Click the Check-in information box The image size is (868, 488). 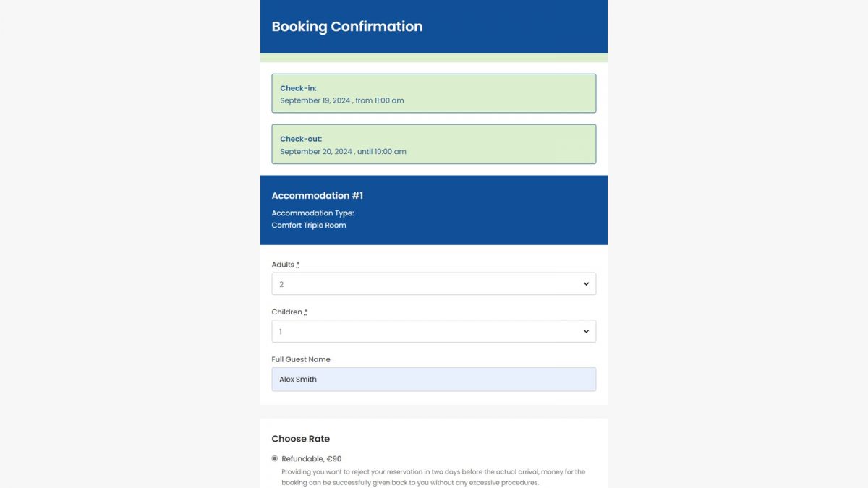433,93
